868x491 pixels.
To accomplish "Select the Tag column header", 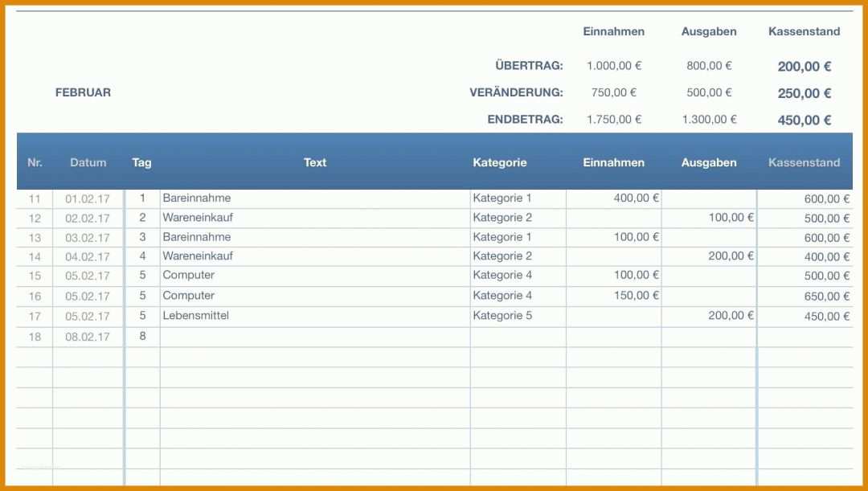I will point(141,162).
